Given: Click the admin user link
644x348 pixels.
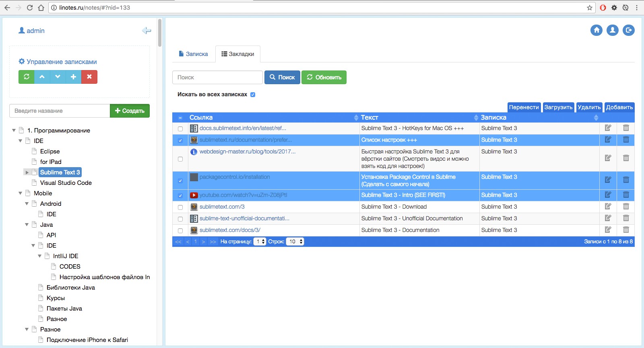Looking at the screenshot, I should (x=31, y=31).
